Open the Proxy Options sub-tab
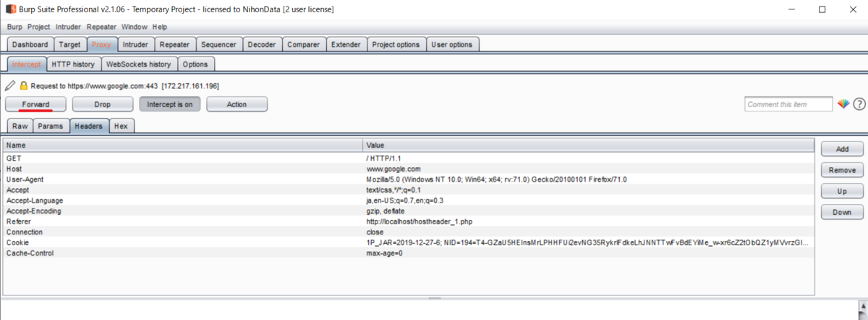 click(x=195, y=64)
